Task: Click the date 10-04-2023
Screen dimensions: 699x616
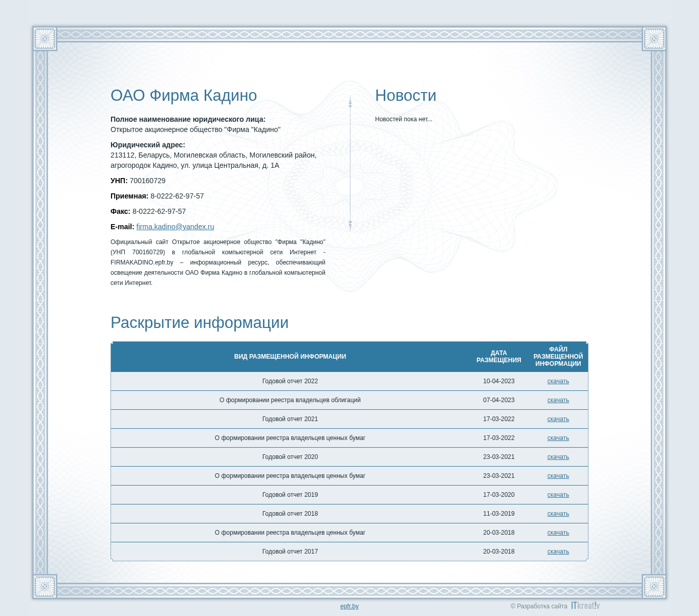Action: point(499,381)
